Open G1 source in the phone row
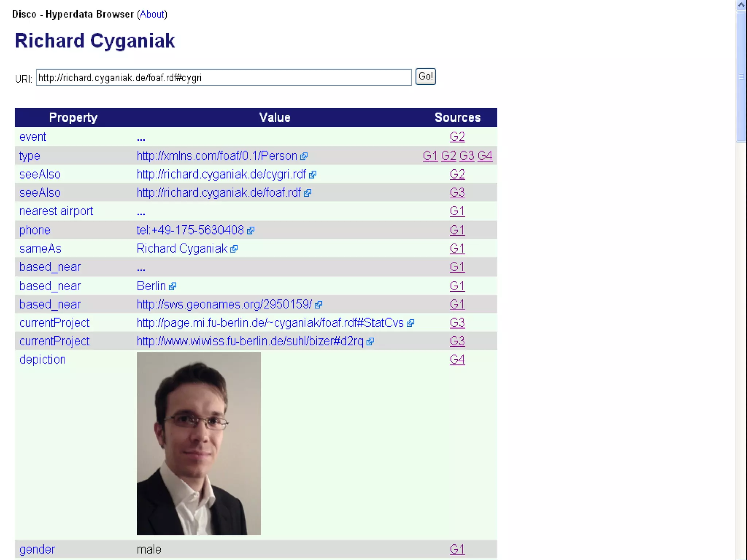This screenshot has height=560, width=747. coord(457,230)
